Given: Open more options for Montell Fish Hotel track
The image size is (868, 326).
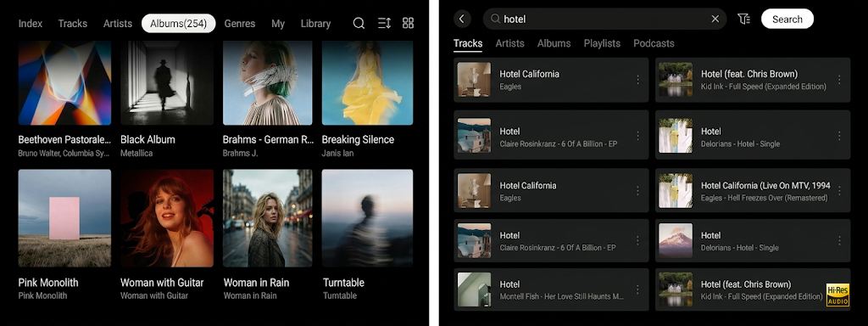Looking at the screenshot, I should pyautogui.click(x=637, y=289).
